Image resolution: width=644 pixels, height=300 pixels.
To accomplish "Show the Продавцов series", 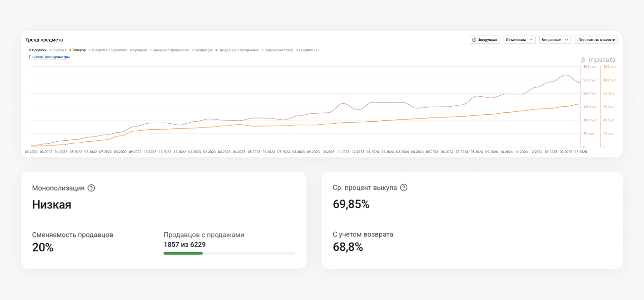I will point(203,50).
